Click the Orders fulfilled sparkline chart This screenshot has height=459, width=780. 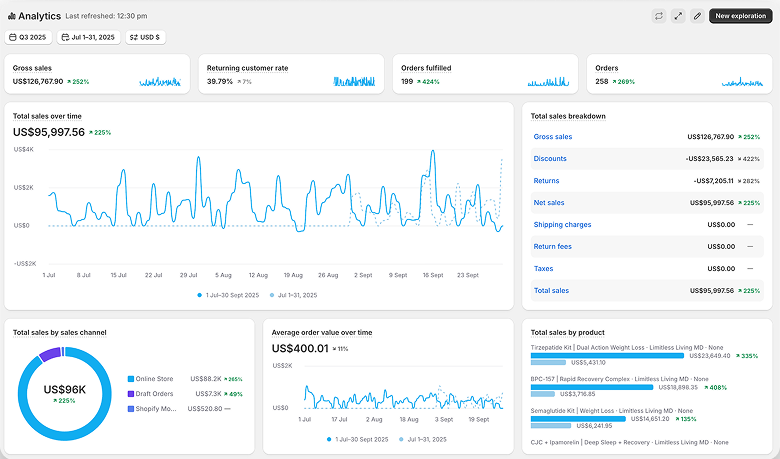point(548,82)
